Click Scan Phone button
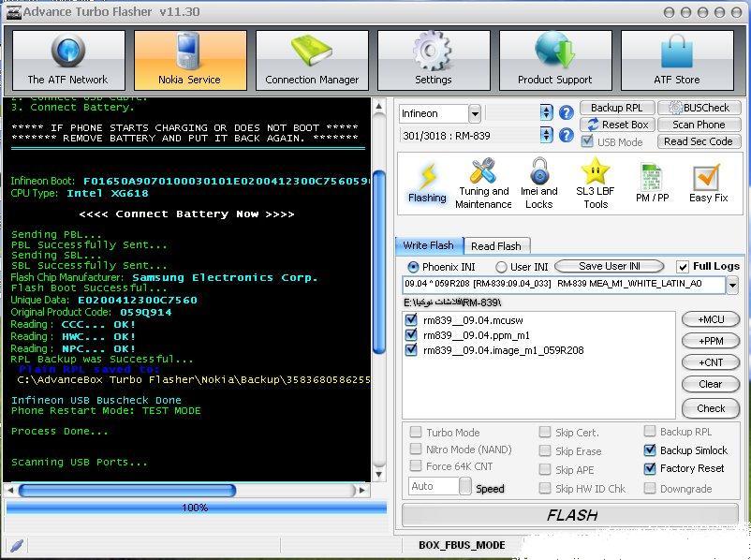Image resolution: width=751 pixels, height=560 pixels. click(699, 125)
